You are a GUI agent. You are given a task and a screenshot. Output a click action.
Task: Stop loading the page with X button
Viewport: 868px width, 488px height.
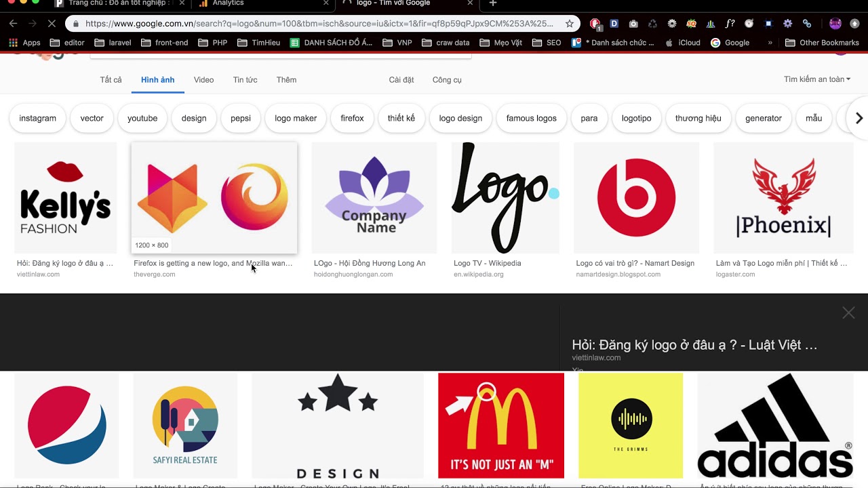coord(52,23)
